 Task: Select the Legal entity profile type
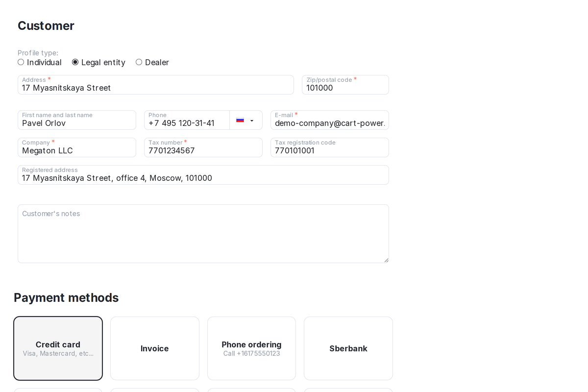(75, 62)
